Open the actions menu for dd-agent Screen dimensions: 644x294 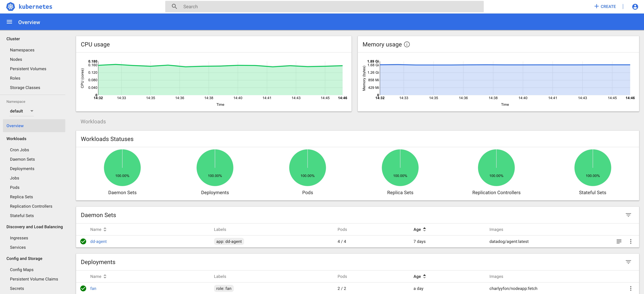coord(631,241)
